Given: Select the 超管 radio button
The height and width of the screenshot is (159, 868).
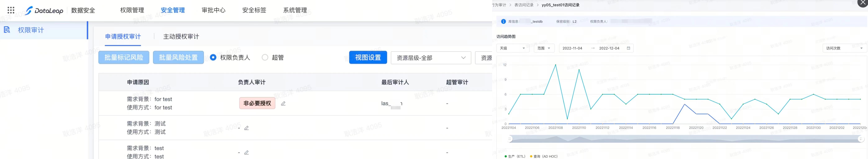Looking at the screenshot, I should pos(265,58).
